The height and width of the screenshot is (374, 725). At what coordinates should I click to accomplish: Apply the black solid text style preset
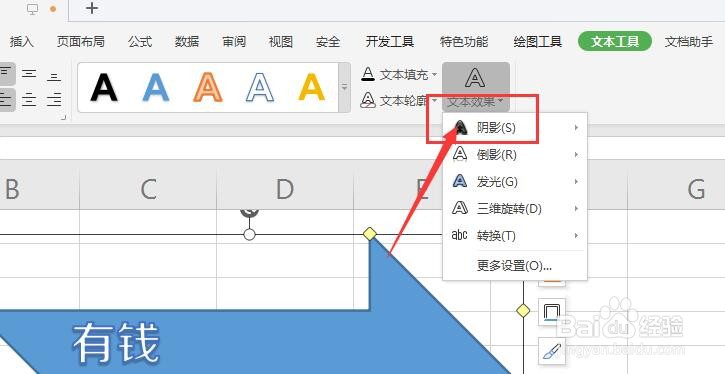coord(104,87)
